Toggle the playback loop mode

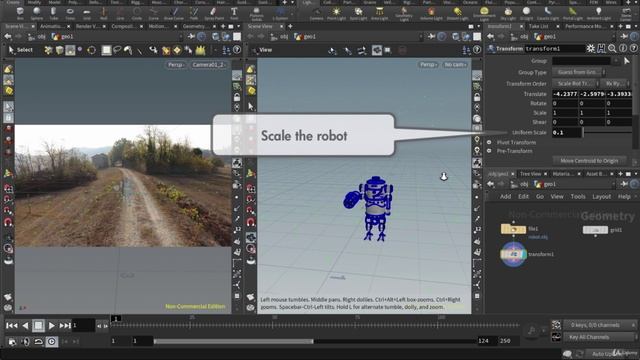pos(38,341)
